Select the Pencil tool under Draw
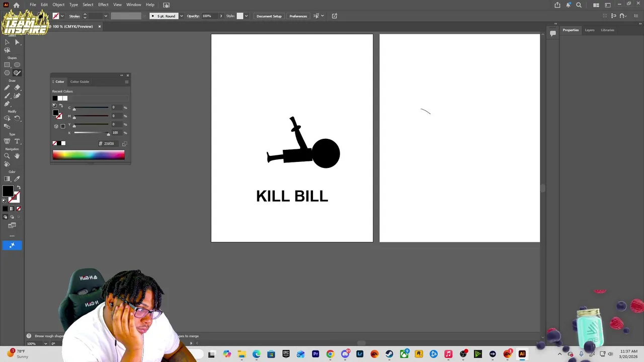 (7, 87)
